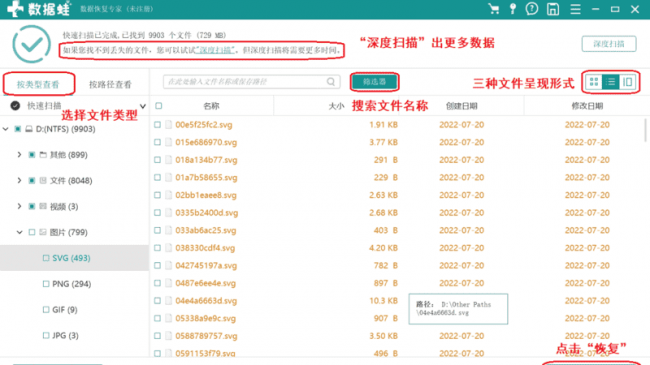Collapse the D:(NTFS) tree node
The width and height of the screenshot is (650, 365).
click(x=5, y=129)
